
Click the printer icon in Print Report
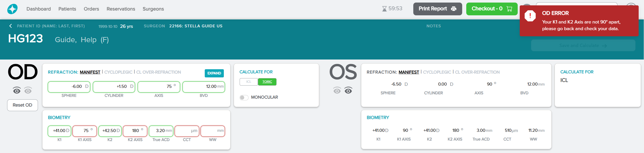[x=454, y=9]
